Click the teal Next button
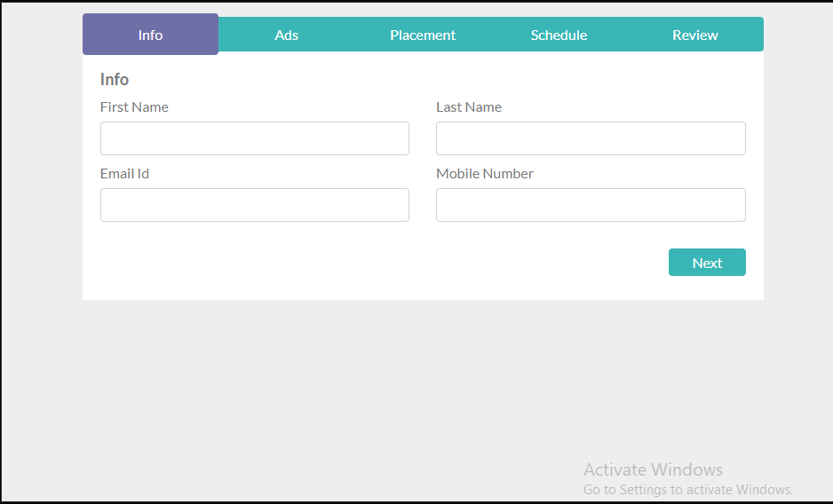The image size is (833, 504). click(x=707, y=263)
